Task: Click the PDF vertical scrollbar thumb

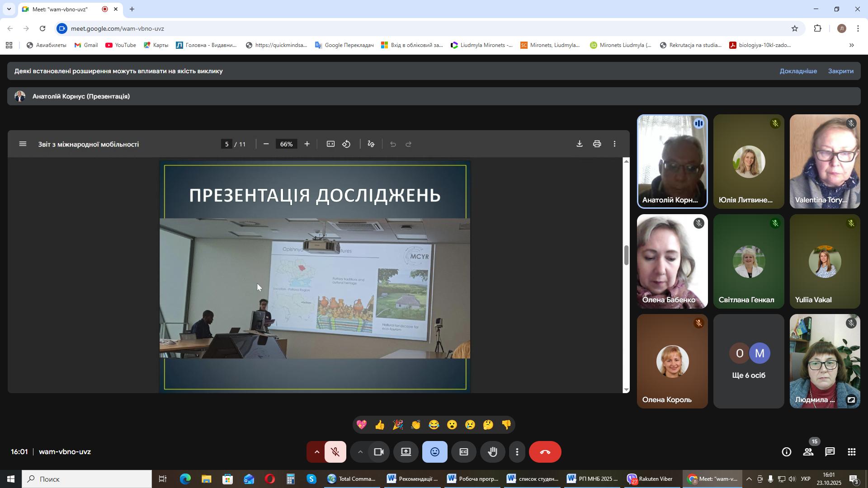Action: (x=626, y=256)
